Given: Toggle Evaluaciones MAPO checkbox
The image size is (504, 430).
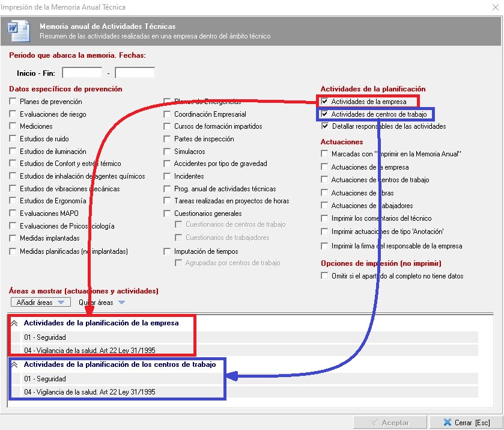Looking at the screenshot, I should click(x=13, y=213).
